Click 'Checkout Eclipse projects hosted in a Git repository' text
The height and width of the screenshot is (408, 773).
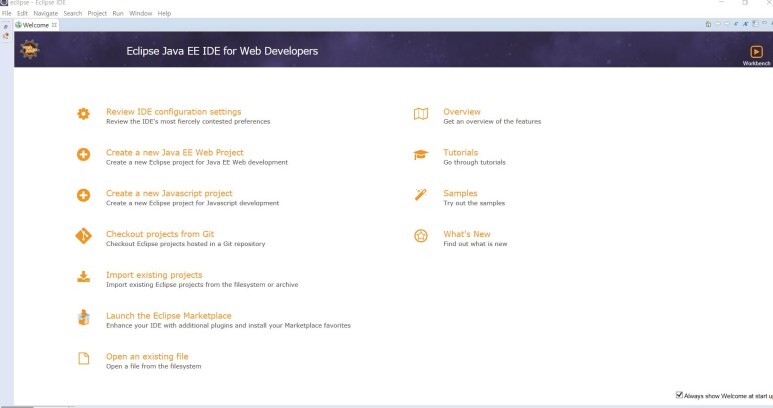[185, 244]
